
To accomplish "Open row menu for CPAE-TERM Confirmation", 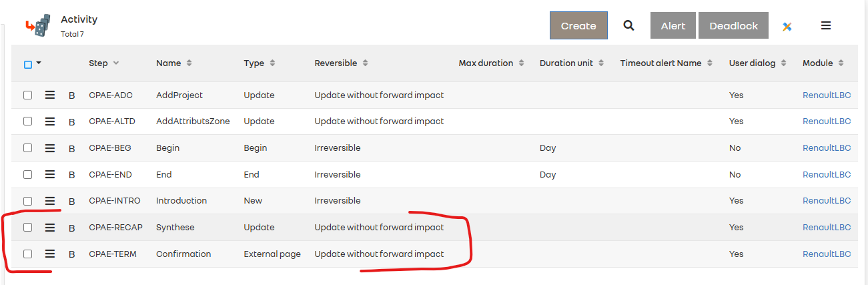I will [x=49, y=254].
